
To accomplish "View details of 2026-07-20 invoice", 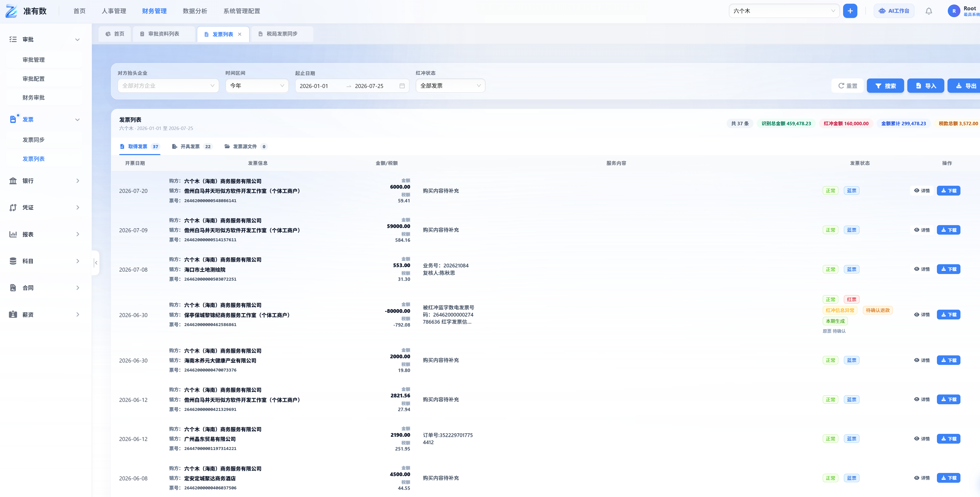I will pos(922,191).
